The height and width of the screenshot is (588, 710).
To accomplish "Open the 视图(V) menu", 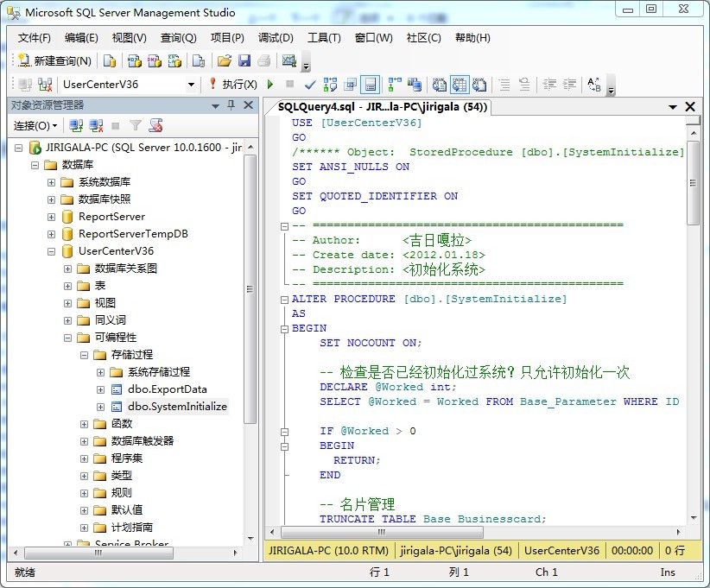I will tap(129, 38).
